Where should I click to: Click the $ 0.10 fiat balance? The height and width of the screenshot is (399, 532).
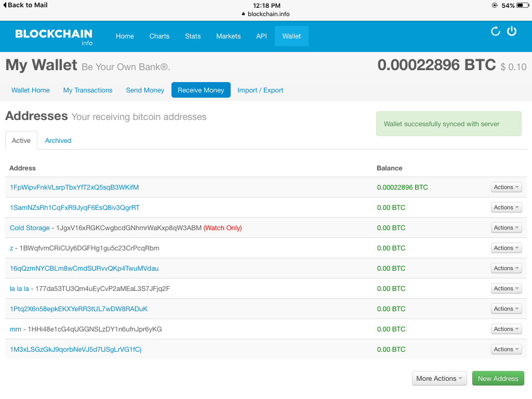pos(513,67)
